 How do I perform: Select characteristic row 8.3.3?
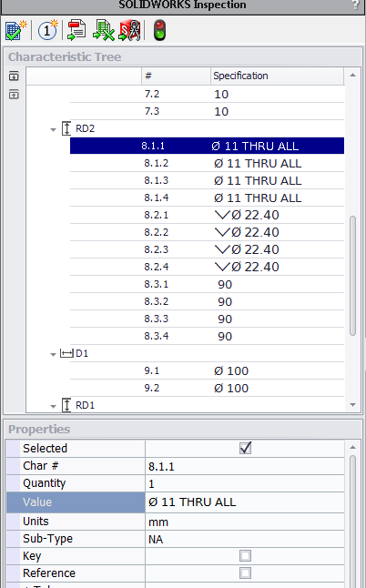point(207,319)
